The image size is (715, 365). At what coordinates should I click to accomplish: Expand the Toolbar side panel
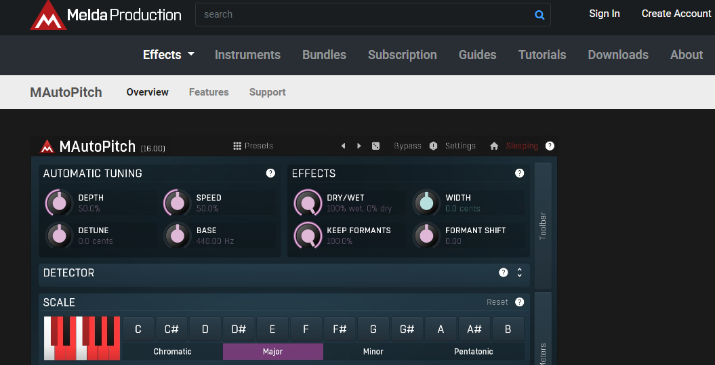point(543,225)
